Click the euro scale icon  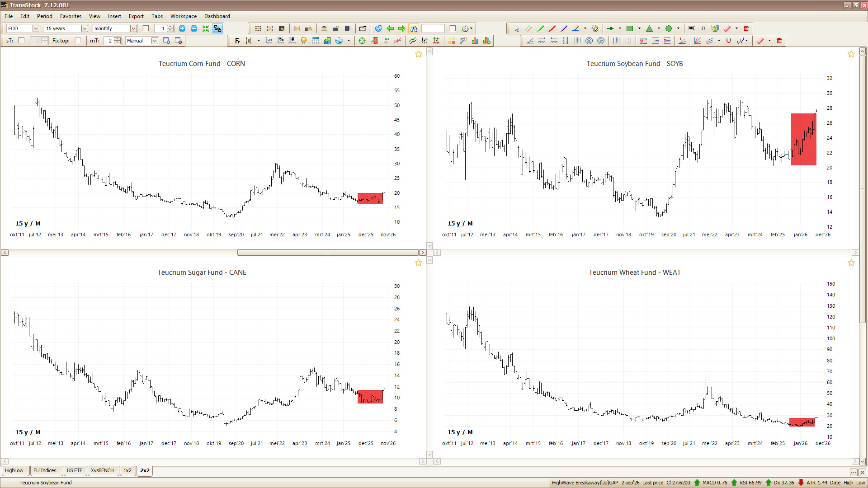point(292,41)
